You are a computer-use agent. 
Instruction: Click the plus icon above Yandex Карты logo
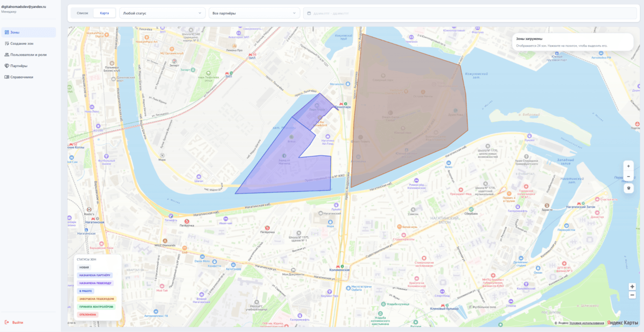point(632,287)
